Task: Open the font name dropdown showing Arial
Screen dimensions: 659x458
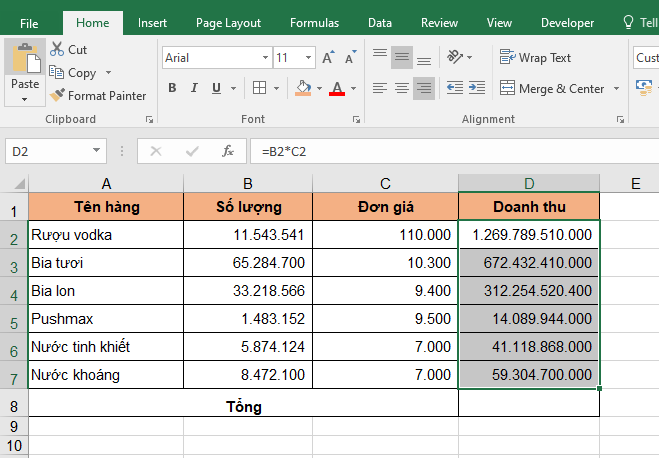Action: (264, 58)
